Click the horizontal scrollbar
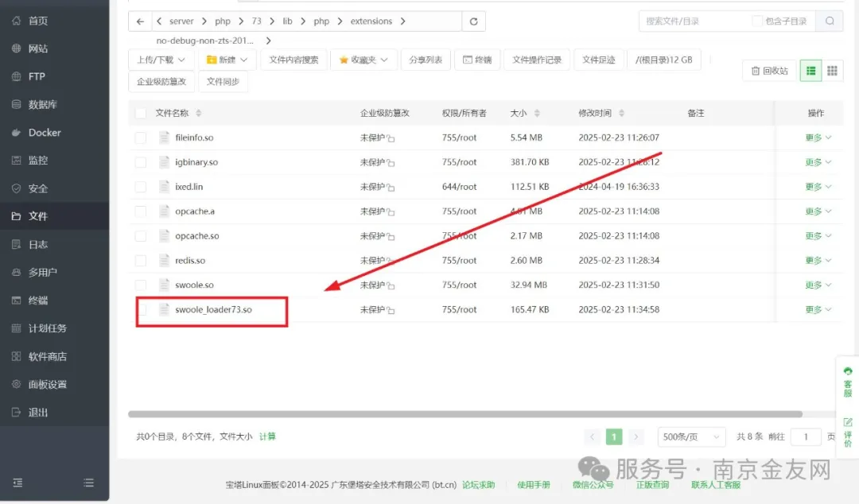Image resolution: width=859 pixels, height=504 pixels. click(x=465, y=414)
